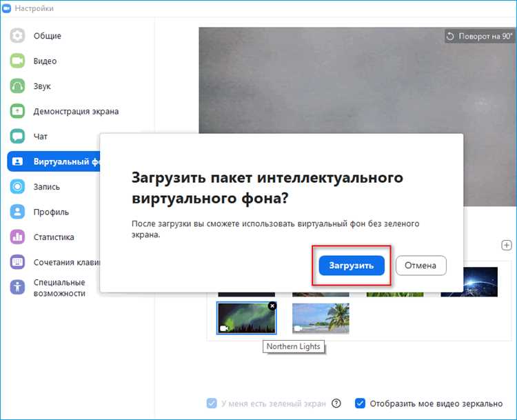Click the chat bubble icon in sidebar

(x=17, y=137)
